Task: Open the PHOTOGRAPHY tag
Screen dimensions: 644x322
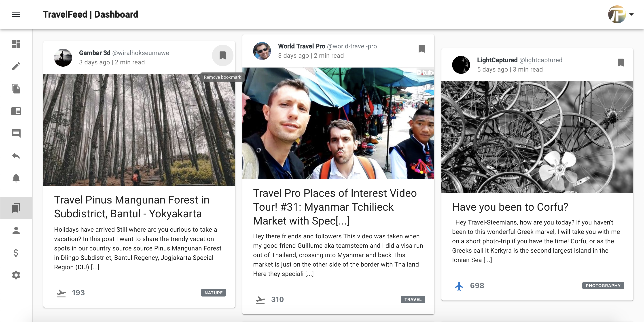Action: pos(603,286)
